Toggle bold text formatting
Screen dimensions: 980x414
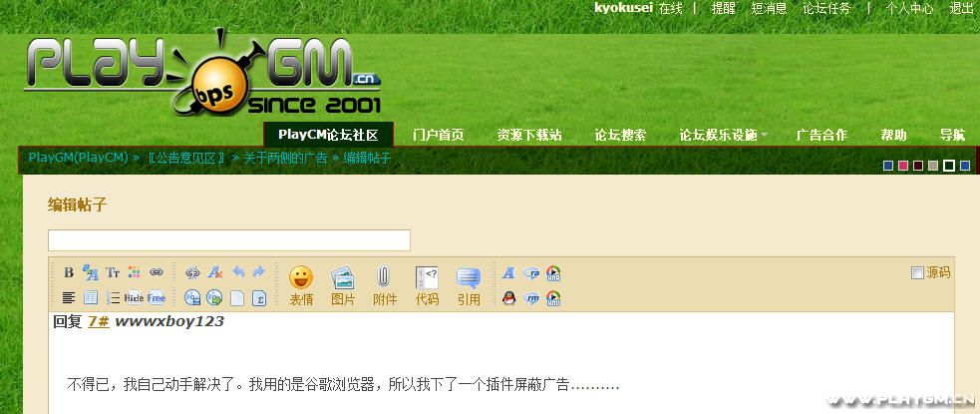click(69, 272)
